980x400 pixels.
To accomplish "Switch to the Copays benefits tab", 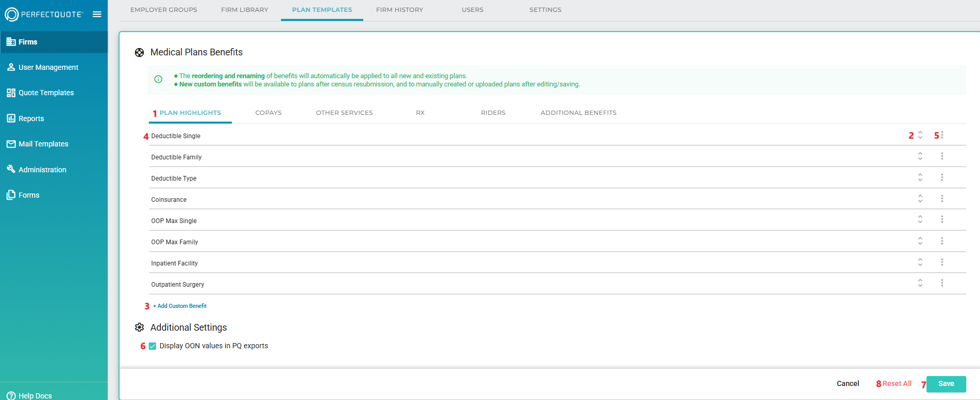I will point(269,113).
